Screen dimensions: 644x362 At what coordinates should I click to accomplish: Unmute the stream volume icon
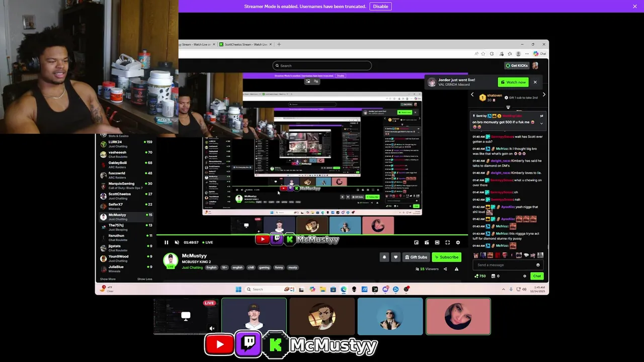click(x=177, y=242)
